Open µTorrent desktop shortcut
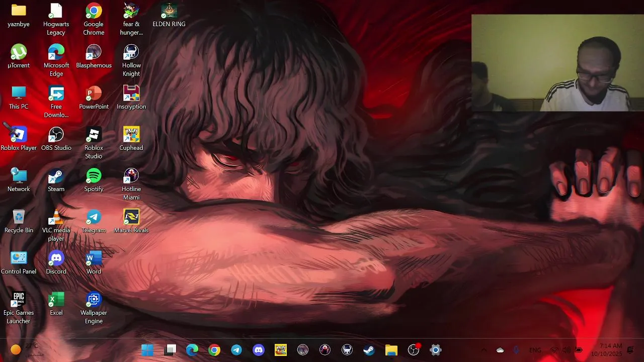 (x=19, y=56)
